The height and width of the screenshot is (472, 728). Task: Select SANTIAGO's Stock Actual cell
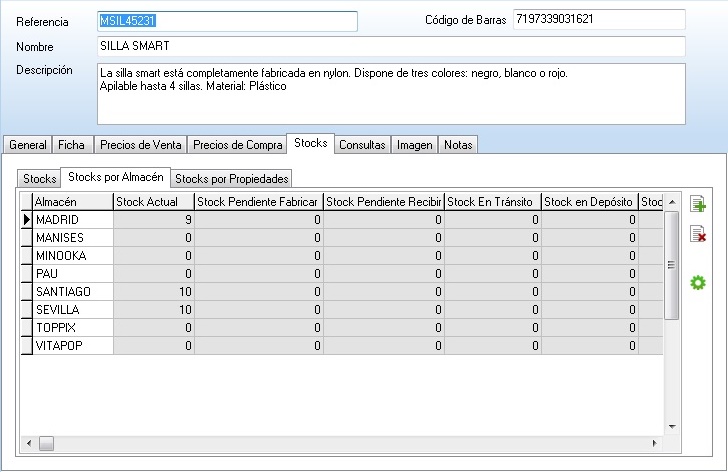tap(153, 292)
